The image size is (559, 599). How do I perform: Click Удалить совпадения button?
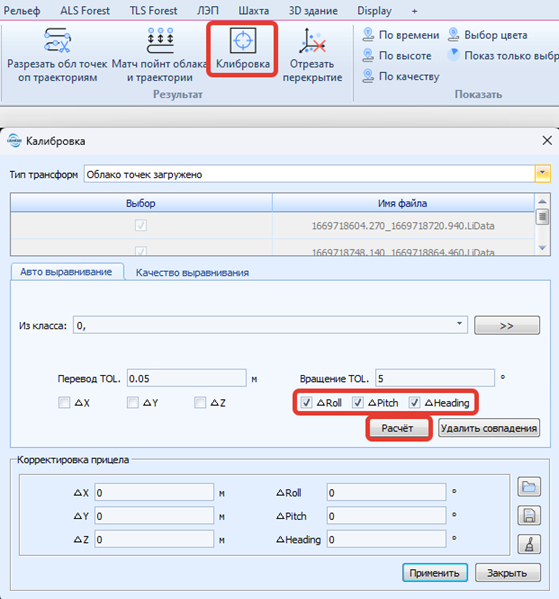pos(489,428)
